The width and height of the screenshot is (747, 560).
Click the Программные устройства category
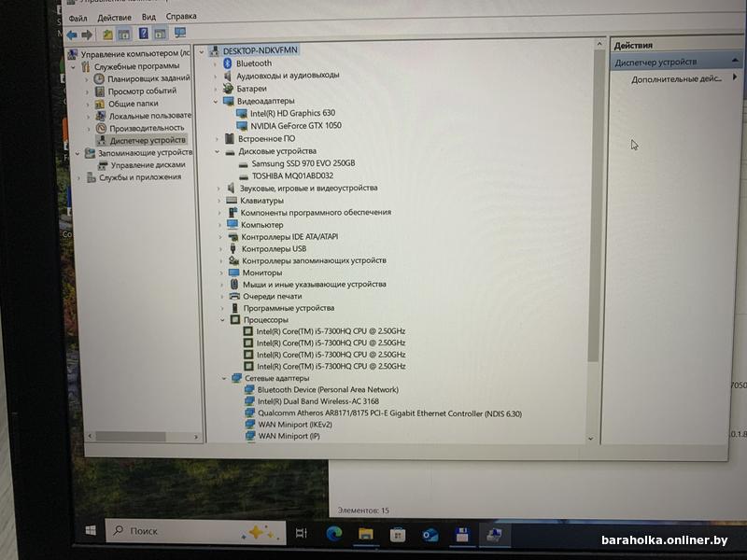[289, 308]
